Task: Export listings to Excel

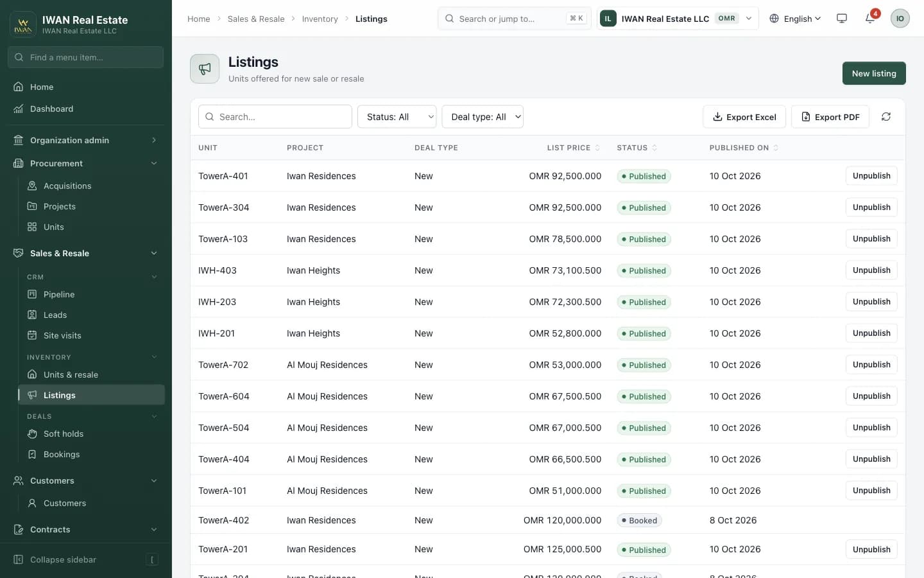Action: pyautogui.click(x=744, y=117)
